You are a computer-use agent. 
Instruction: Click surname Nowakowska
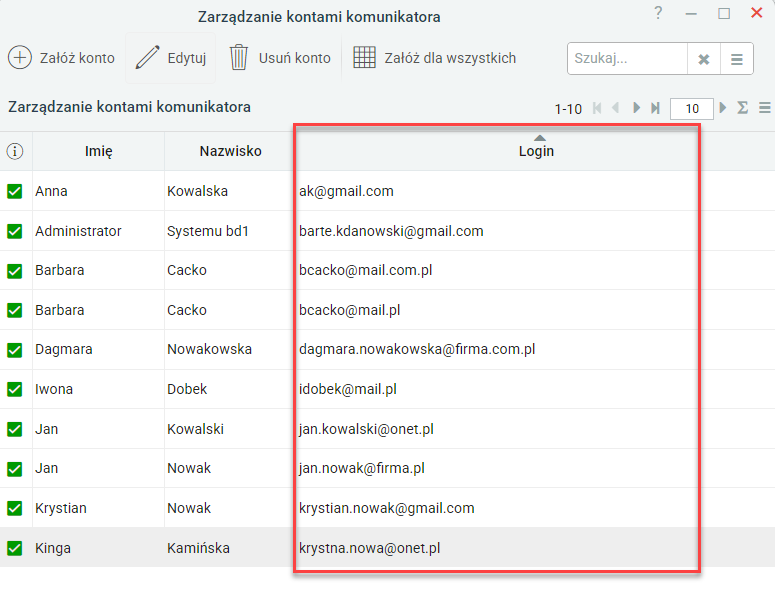[x=210, y=349]
